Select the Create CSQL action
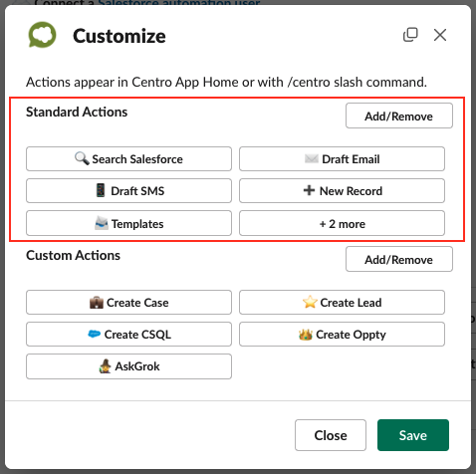Screen dimensions: 476x474 (128, 335)
